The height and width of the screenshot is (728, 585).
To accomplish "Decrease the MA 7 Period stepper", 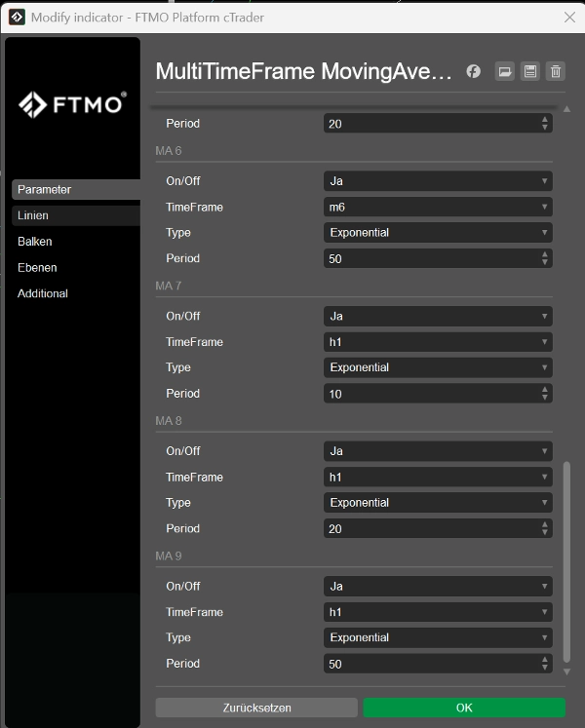I will coord(545,398).
